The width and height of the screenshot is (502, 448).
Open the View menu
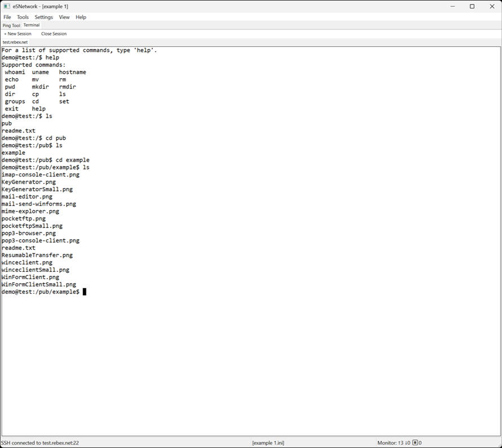coord(64,17)
